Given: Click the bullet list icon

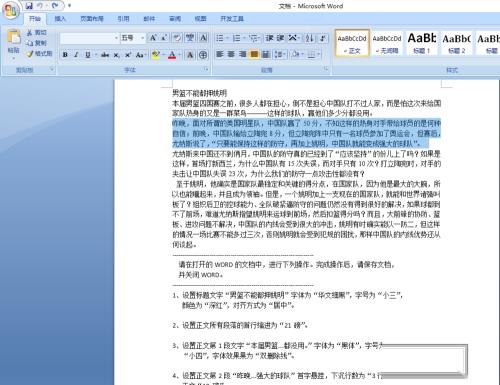Looking at the screenshot, I should click(220, 38).
